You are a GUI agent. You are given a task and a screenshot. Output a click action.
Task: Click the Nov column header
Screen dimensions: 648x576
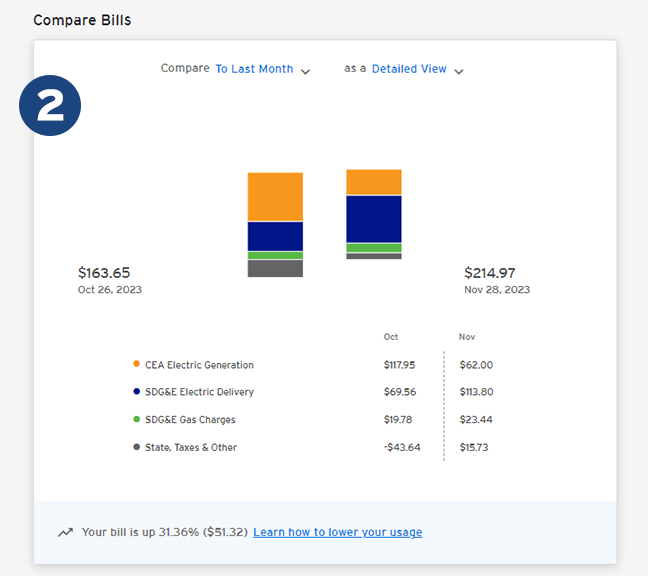click(467, 337)
